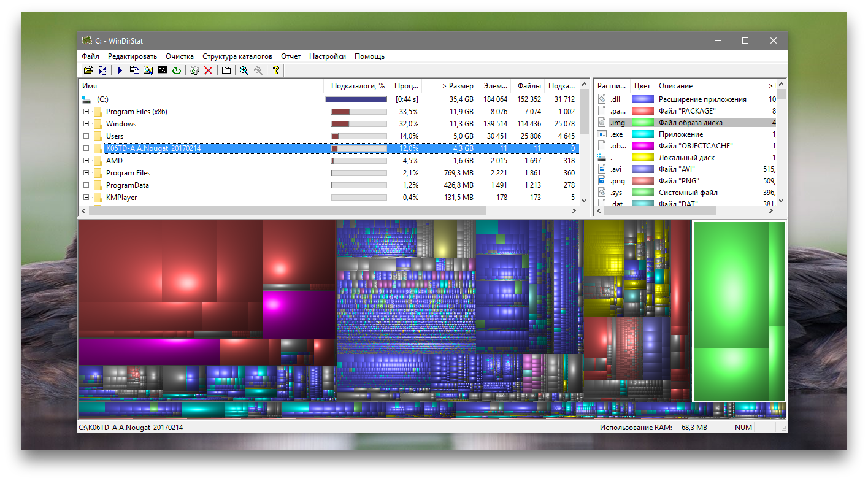
Task: Click the magenta .ob... color swatch
Action: tap(642, 146)
